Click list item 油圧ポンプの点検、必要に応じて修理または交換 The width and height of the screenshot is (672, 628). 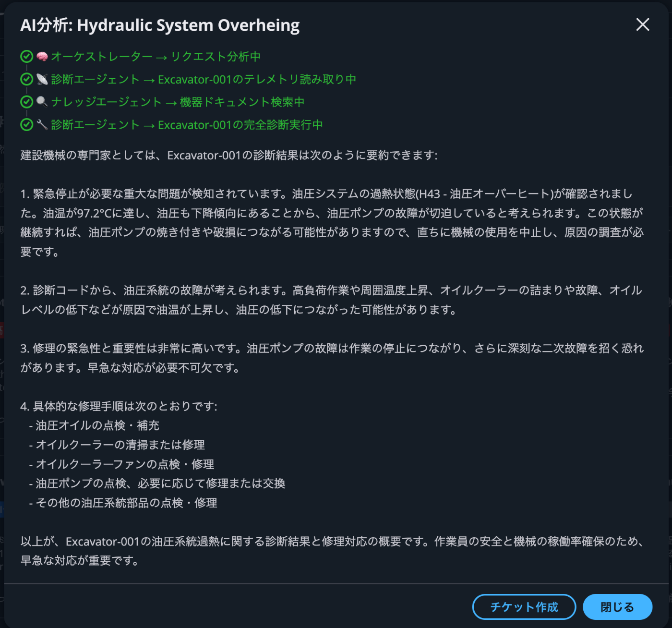click(x=157, y=483)
